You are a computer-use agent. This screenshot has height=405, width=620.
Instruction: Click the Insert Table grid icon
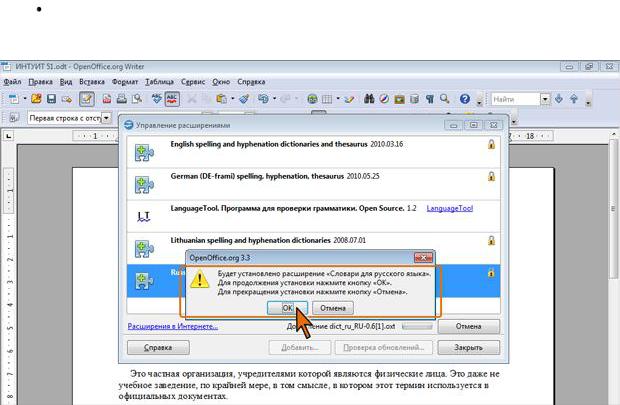tap(327, 99)
